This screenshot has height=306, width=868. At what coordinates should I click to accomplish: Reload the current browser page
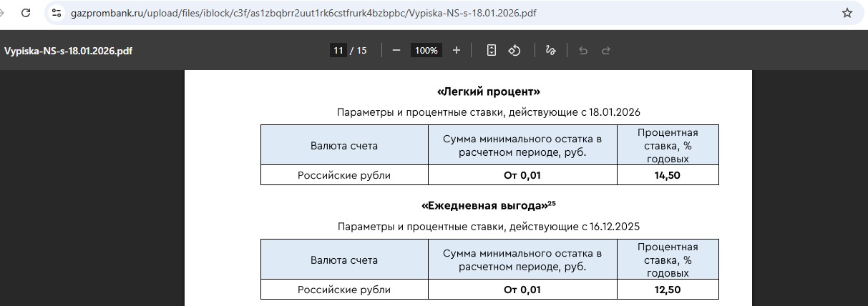point(26,13)
